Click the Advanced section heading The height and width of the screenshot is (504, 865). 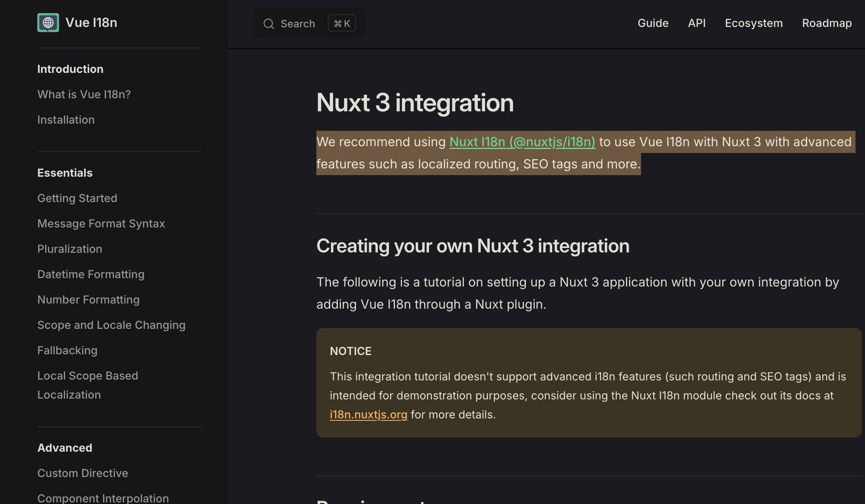65,448
